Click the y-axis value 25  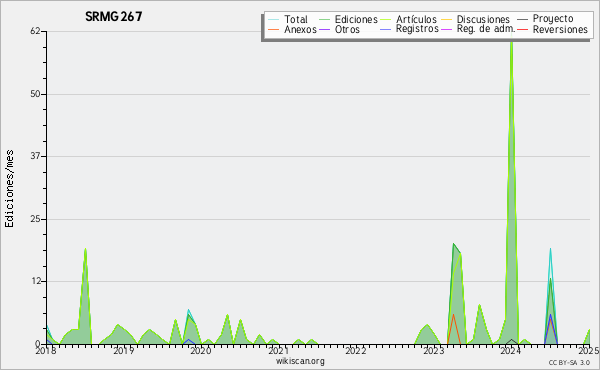click(36, 219)
